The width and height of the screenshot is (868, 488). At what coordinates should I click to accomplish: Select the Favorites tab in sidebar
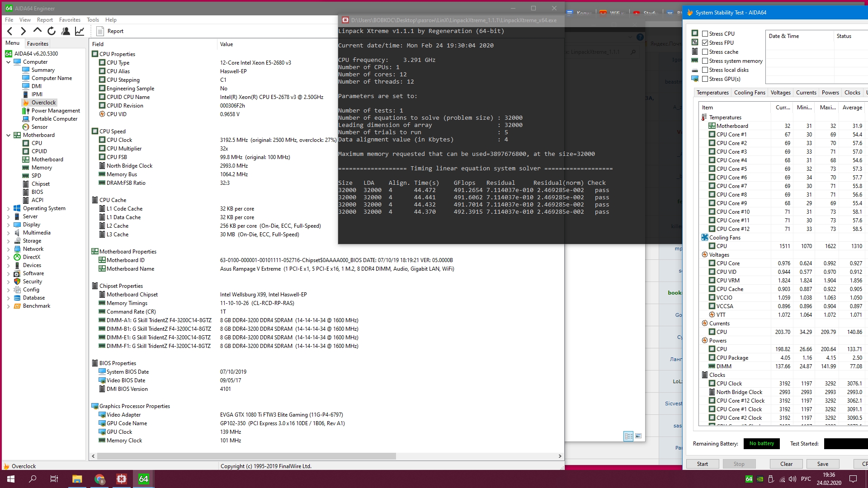(38, 44)
